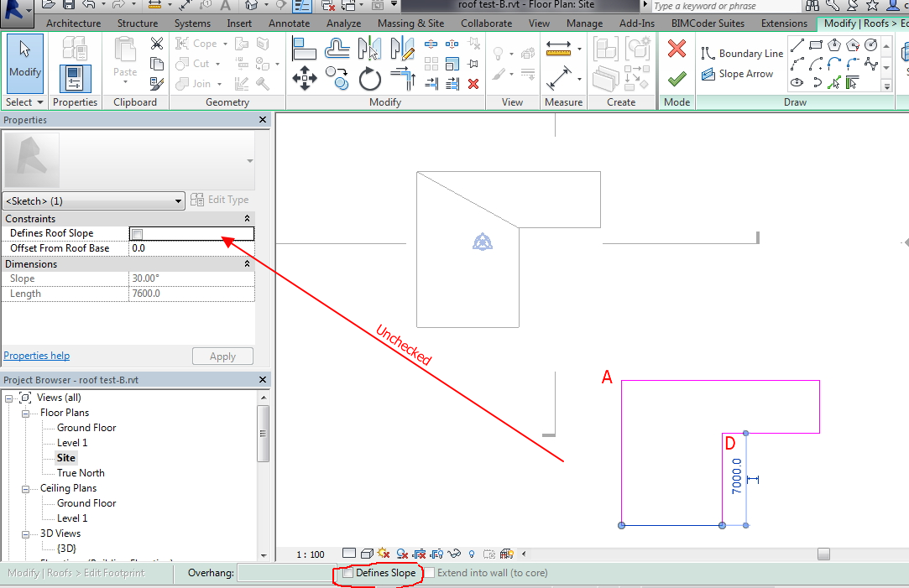Screen dimensions: 909x588
Task: Click the Overhang input field
Action: click(x=288, y=573)
